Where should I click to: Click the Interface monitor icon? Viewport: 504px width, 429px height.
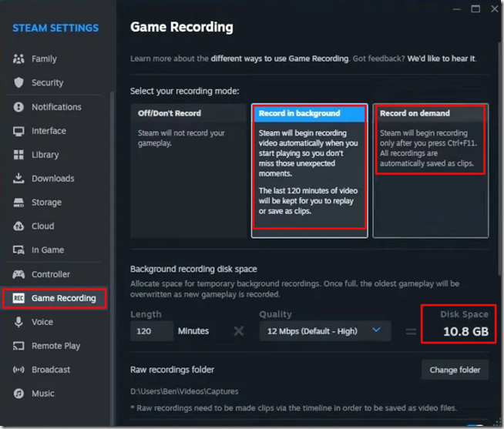(x=19, y=131)
